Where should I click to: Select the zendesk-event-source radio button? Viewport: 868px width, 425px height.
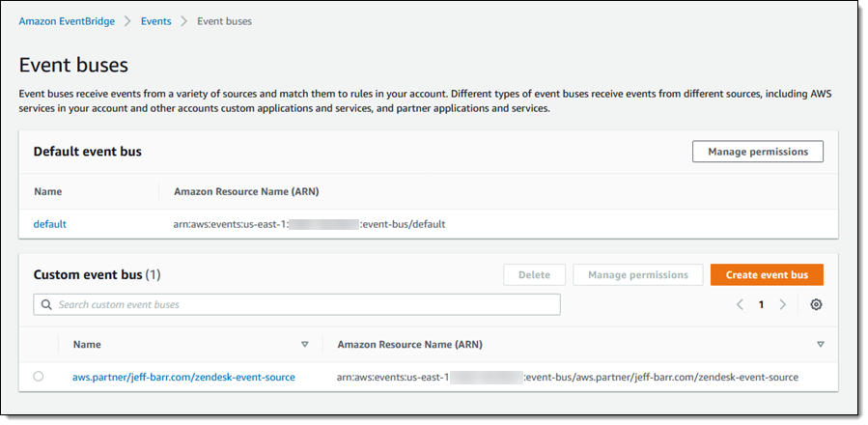pyautogui.click(x=39, y=377)
